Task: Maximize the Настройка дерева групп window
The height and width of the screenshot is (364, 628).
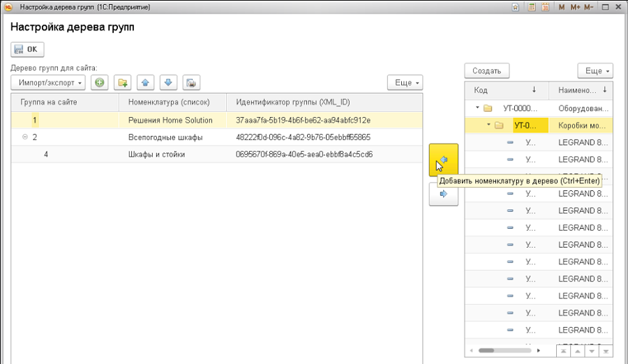Action: [x=605, y=7]
